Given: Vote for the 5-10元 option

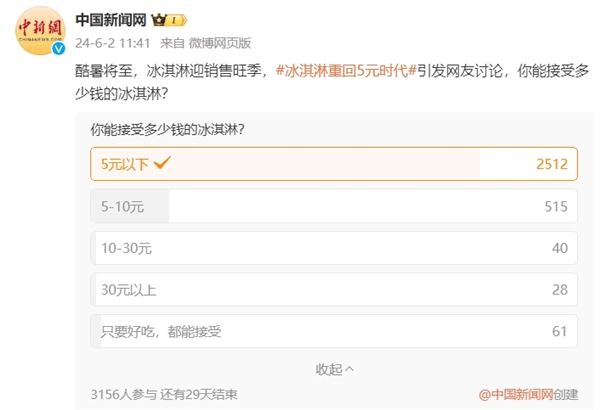Looking at the screenshot, I should pyautogui.click(x=334, y=206).
